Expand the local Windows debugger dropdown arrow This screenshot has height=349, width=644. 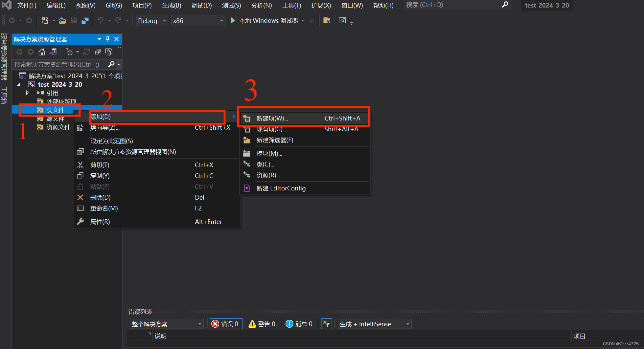(x=303, y=21)
